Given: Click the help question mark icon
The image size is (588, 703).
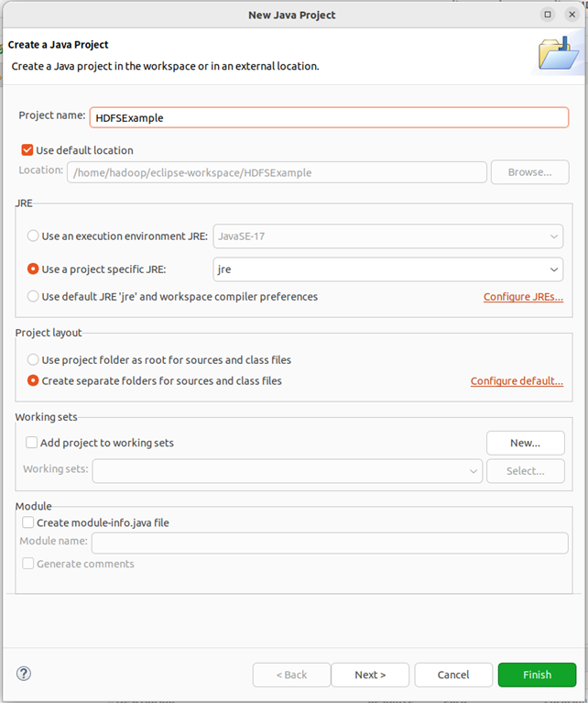Looking at the screenshot, I should point(24,674).
